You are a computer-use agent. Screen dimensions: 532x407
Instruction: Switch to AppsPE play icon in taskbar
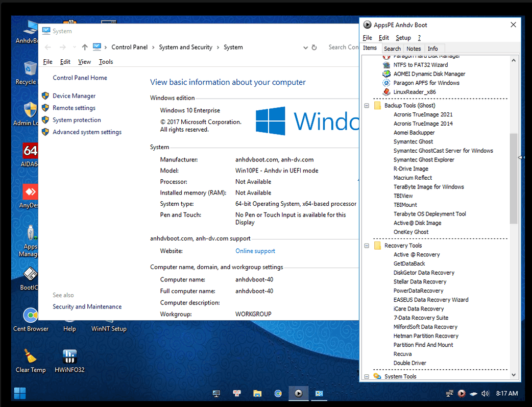click(299, 393)
